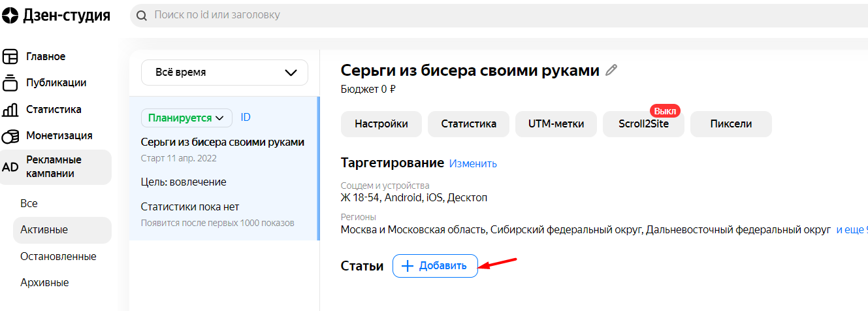The height and width of the screenshot is (311, 868).
Task: Open Scroll2Site settings button
Action: click(644, 124)
